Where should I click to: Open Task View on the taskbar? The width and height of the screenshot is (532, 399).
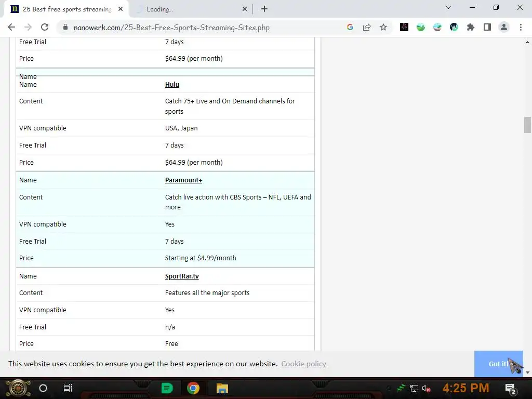click(x=68, y=388)
